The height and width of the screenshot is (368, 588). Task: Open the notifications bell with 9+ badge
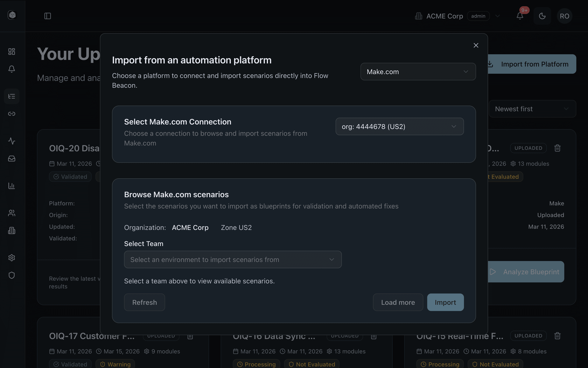(x=520, y=16)
